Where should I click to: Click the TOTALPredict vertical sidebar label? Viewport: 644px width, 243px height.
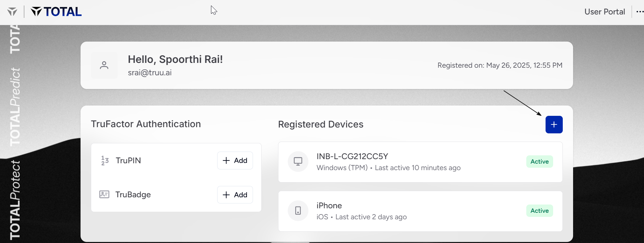(x=15, y=107)
